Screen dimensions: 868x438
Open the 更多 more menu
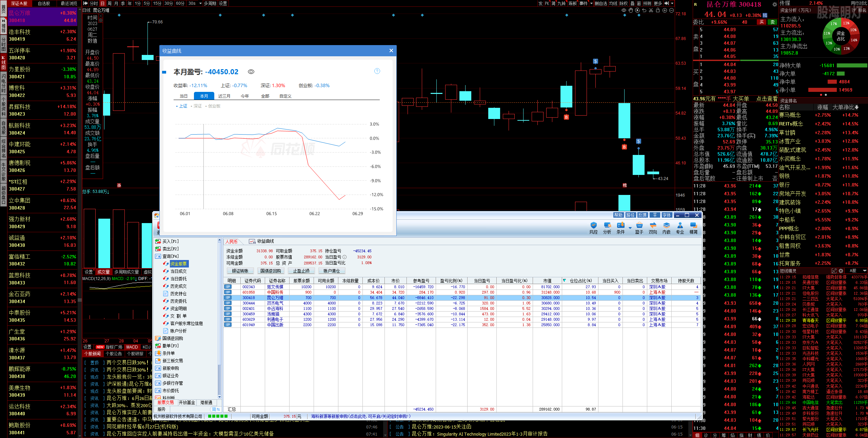(658, 3)
